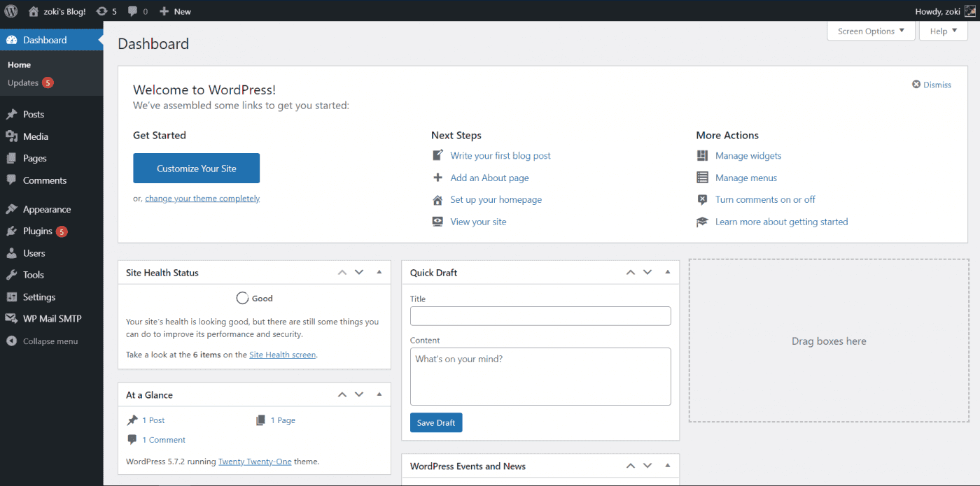
Task: Click the Write your first blog post link
Action: (500, 155)
